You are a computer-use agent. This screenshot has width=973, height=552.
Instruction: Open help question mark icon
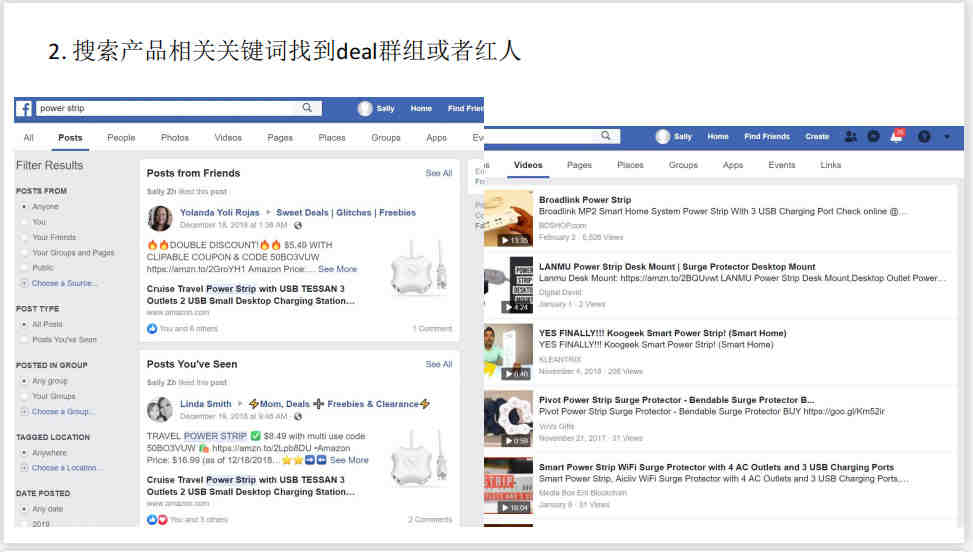click(924, 136)
